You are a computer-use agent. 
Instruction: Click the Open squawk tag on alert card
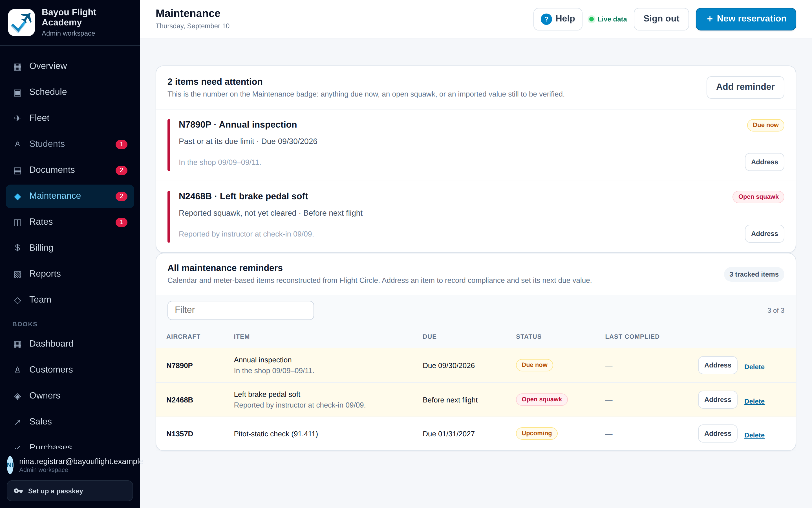pyautogui.click(x=758, y=197)
